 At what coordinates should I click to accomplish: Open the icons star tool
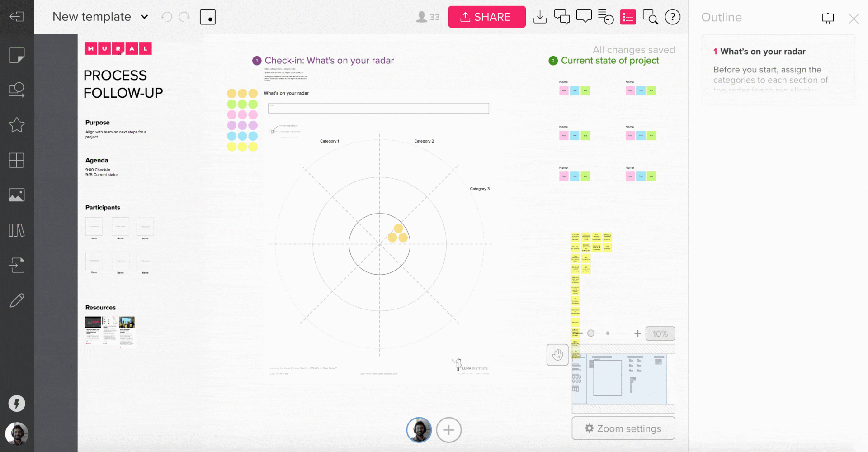17,124
